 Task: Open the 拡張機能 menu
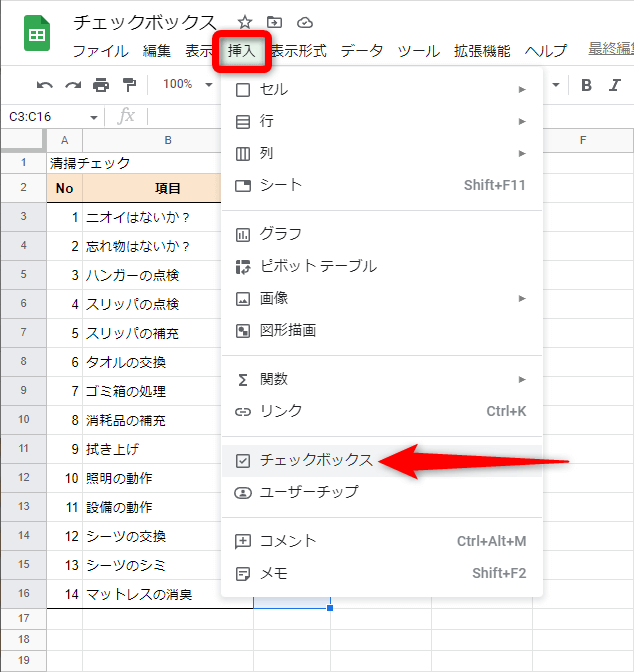[x=482, y=51]
